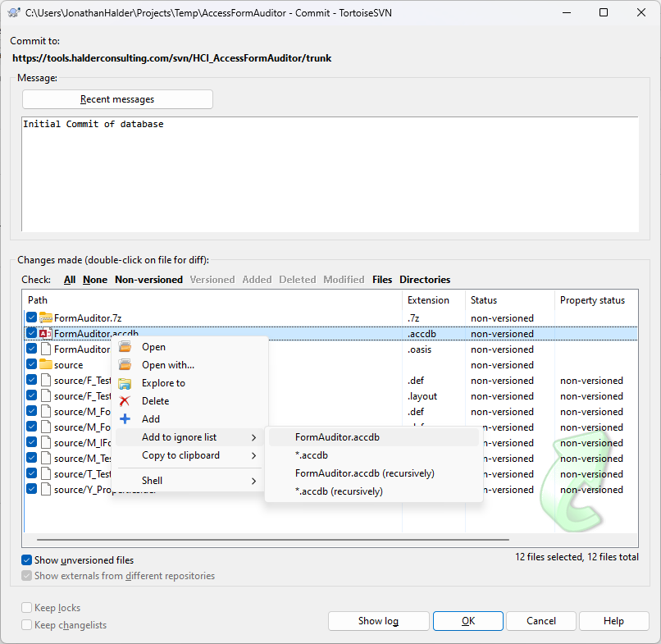
Task: Click into the commit message text box
Action: pyautogui.click(x=330, y=174)
